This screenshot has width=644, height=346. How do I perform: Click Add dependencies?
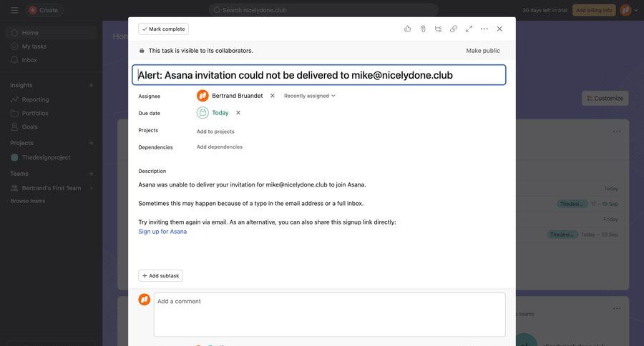tap(220, 147)
